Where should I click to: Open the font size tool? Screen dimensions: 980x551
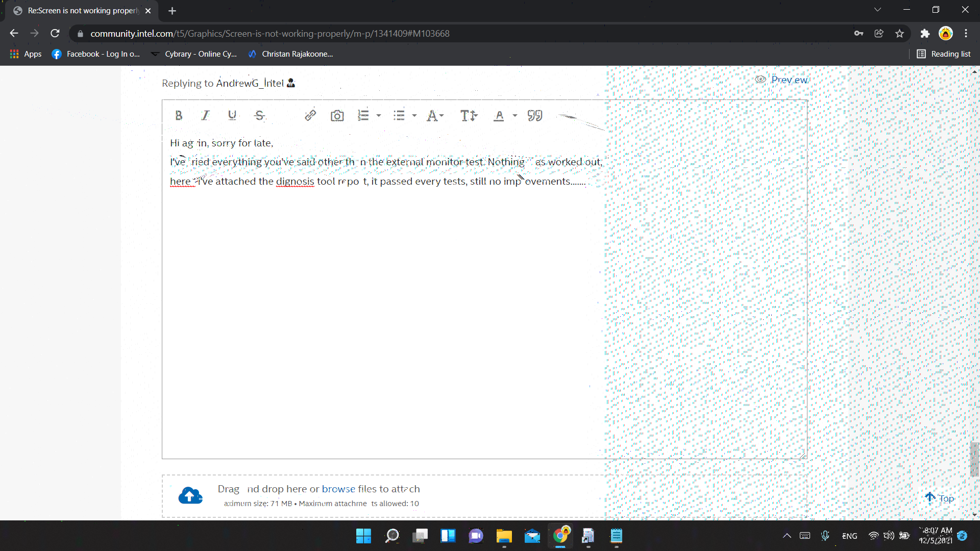[469, 116]
